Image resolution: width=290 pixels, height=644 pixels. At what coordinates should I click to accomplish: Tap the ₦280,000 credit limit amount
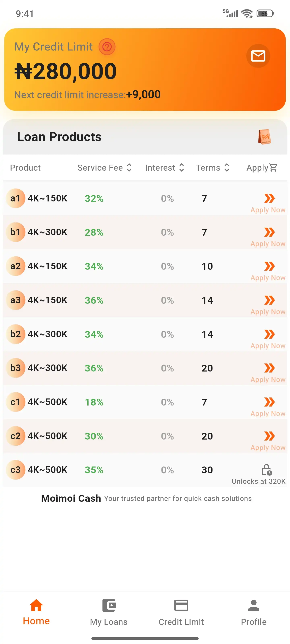[x=66, y=71]
